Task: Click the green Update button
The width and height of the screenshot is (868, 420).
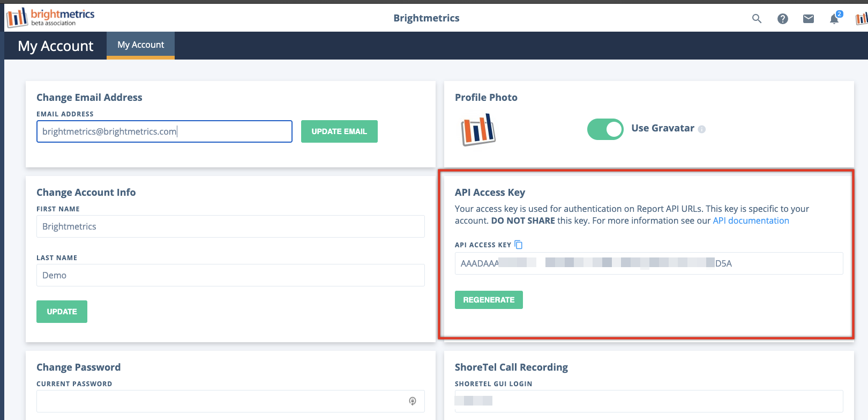Action: (x=62, y=312)
